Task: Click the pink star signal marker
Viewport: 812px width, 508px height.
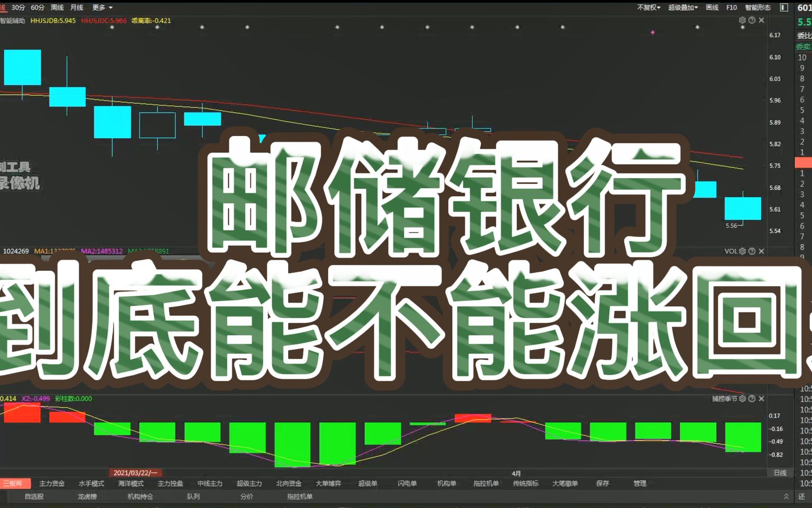Action: click(x=653, y=32)
